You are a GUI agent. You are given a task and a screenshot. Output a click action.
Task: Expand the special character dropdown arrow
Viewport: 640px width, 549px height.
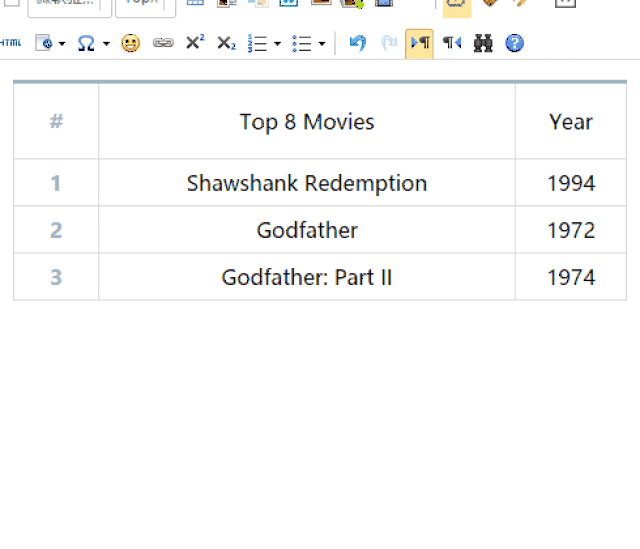point(106,44)
